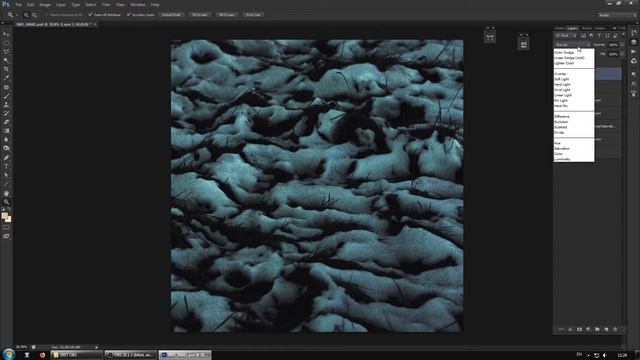
Task: Select the Move tool
Action: [6, 34]
